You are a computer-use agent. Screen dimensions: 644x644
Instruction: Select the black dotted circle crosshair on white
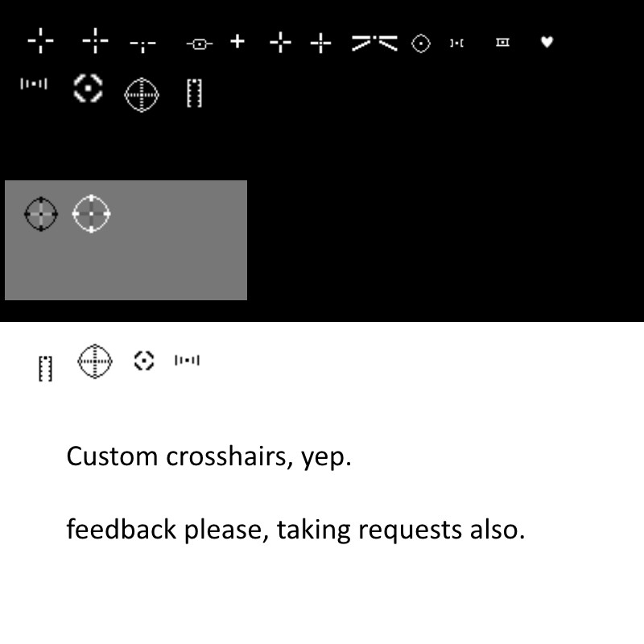(x=95, y=361)
